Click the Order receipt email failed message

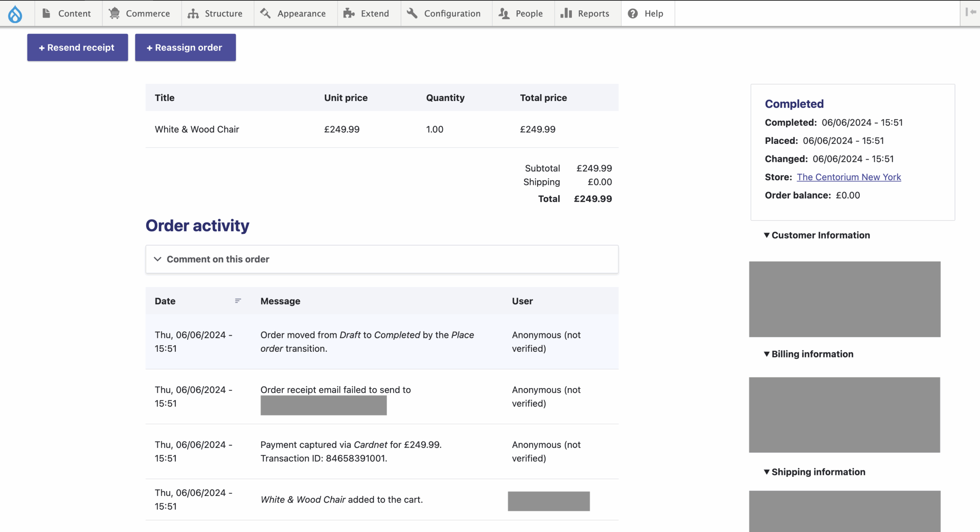click(335, 390)
